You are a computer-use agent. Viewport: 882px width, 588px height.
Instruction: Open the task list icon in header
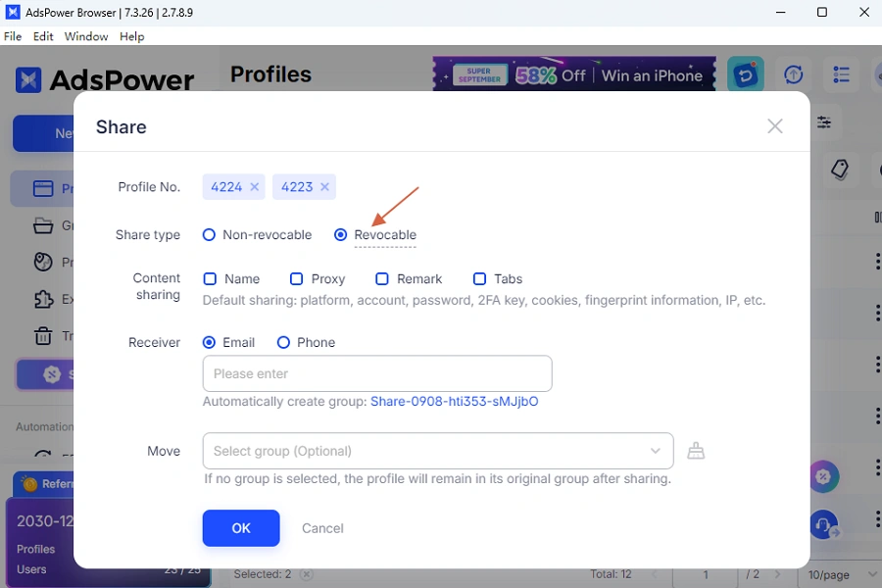point(841,74)
